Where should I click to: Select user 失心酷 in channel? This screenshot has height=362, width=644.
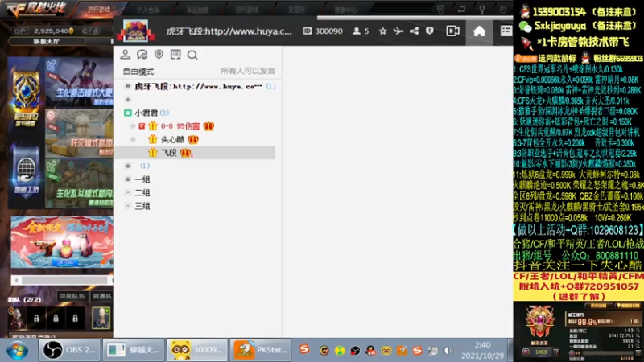pos(172,139)
